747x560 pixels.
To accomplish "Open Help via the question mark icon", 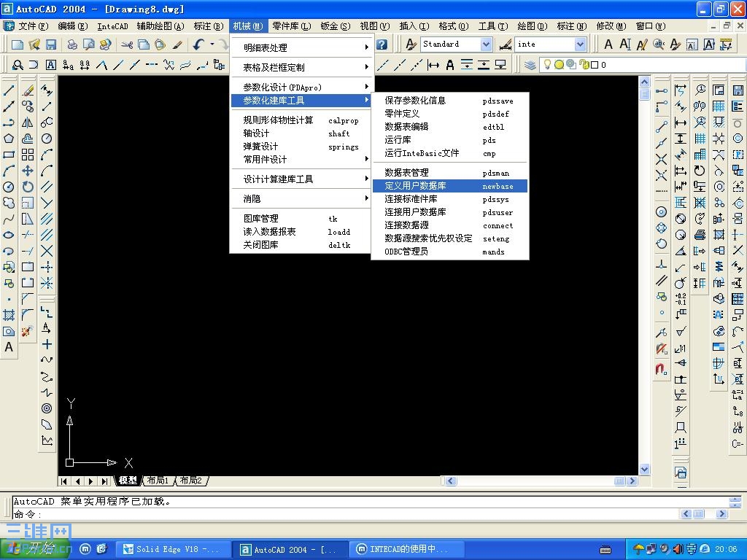I will 382,44.
